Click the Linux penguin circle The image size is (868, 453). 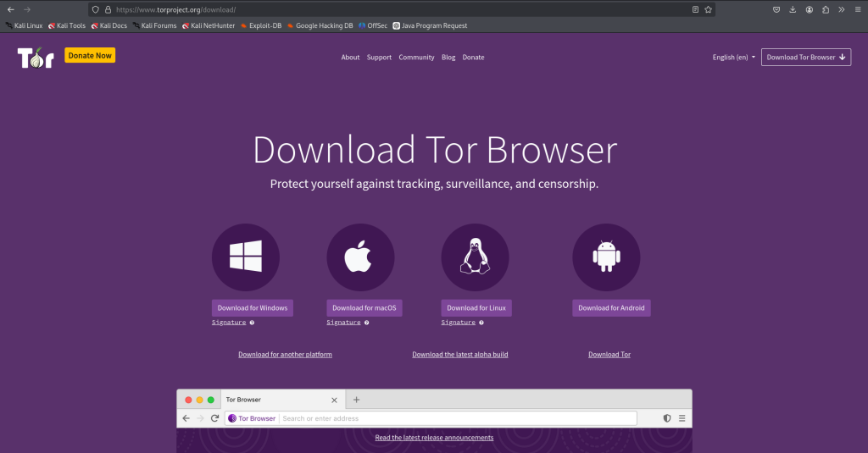475,257
